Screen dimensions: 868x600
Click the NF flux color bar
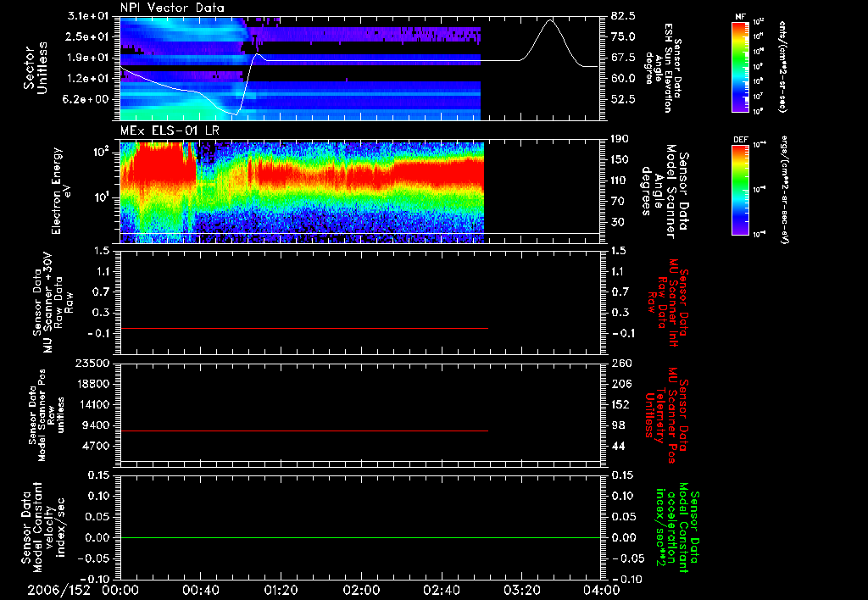[x=740, y=66]
